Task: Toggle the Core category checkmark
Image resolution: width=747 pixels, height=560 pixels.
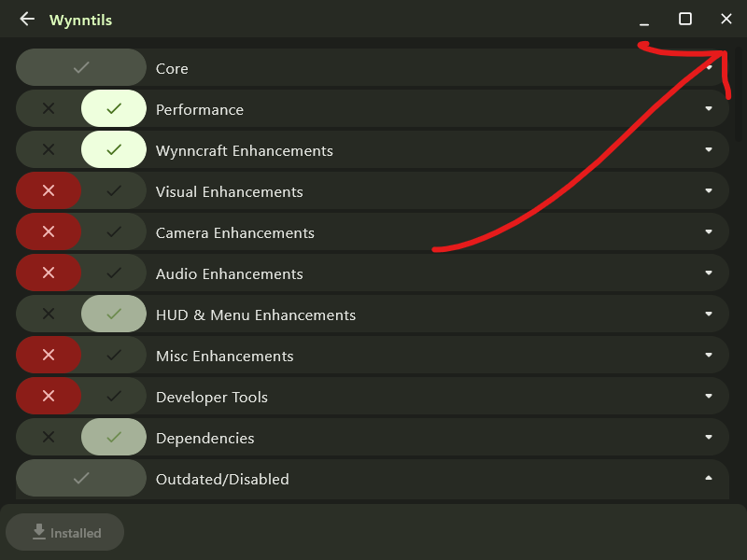Action: (x=81, y=68)
